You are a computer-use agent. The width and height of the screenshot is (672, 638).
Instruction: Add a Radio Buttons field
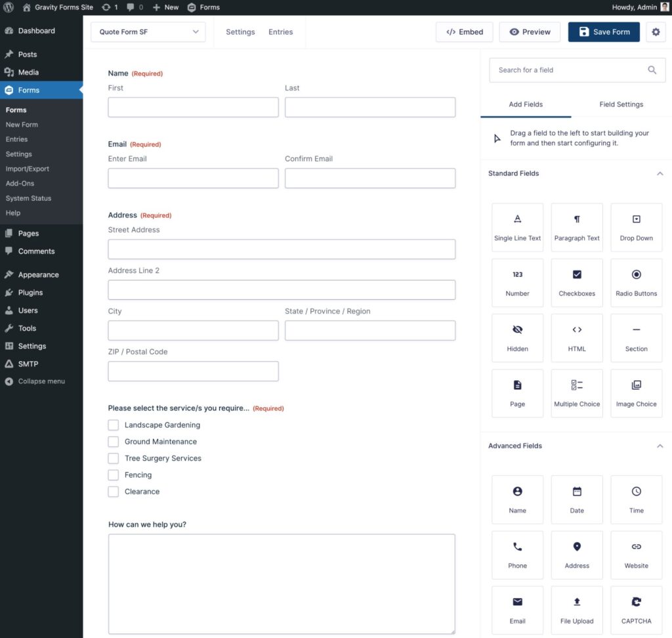point(636,283)
